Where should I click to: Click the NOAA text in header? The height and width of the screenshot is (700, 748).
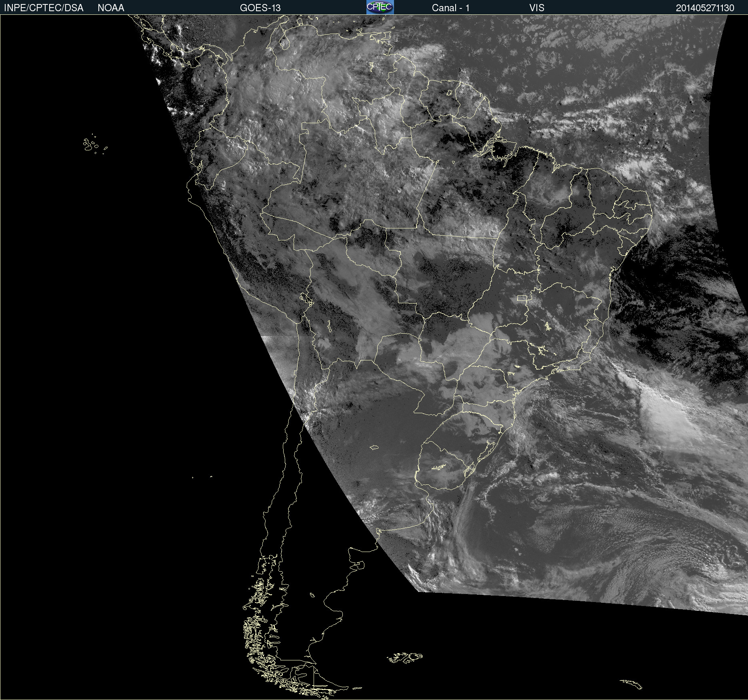111,8
